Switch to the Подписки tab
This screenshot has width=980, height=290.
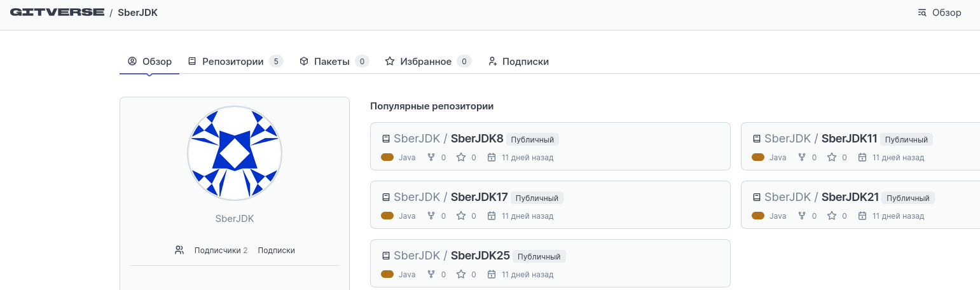coord(518,62)
